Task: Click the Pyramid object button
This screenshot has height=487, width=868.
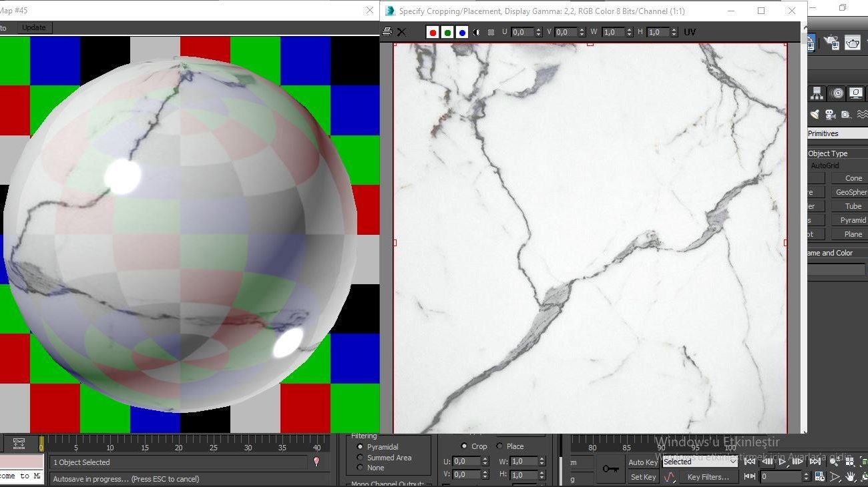Action: click(853, 220)
